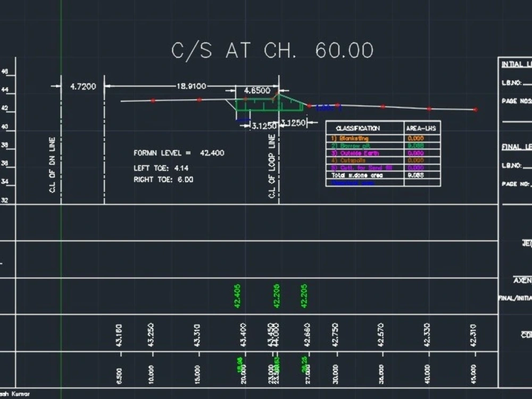532x399 pixels.
Task: Click the Cutspoils area value
Action: tap(415, 161)
